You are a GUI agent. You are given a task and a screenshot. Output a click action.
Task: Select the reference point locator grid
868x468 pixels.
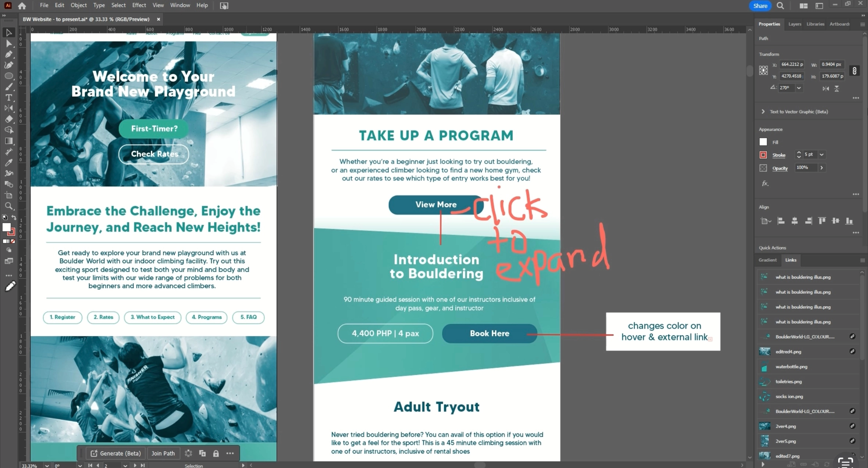(x=764, y=70)
